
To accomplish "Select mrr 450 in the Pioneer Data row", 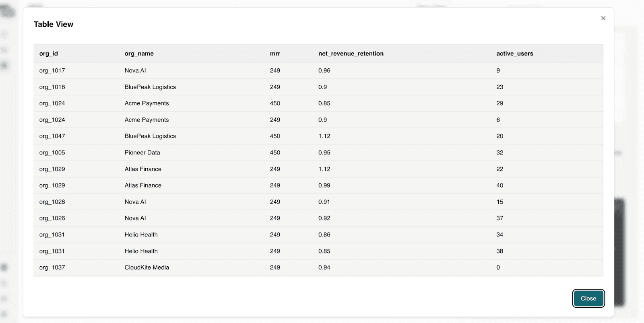I will tap(275, 152).
